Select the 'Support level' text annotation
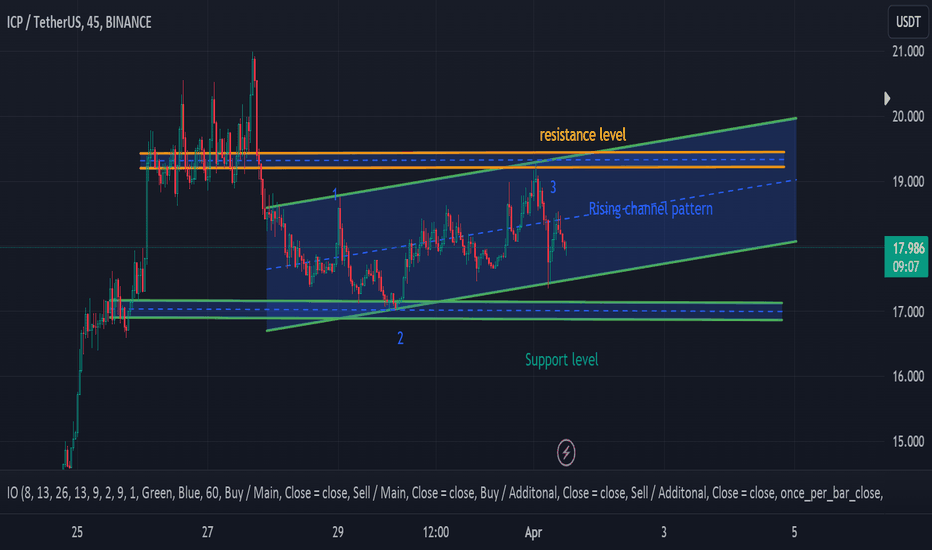Viewport: 932px width, 550px height. click(562, 360)
